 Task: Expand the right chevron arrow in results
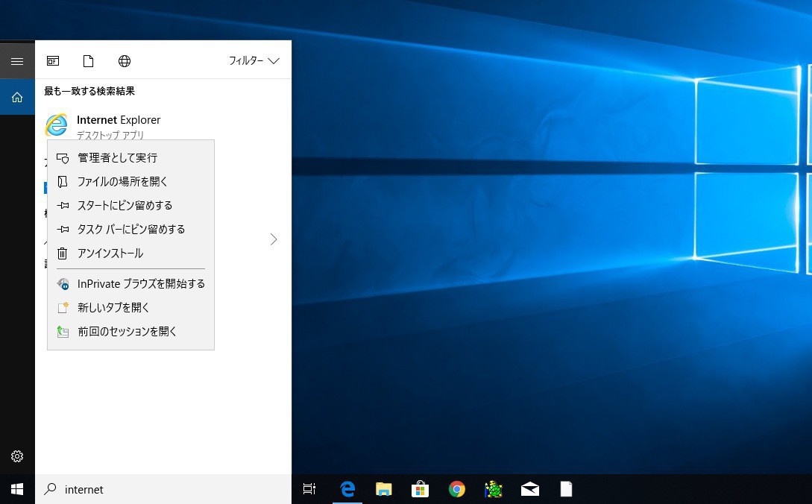pos(274,239)
